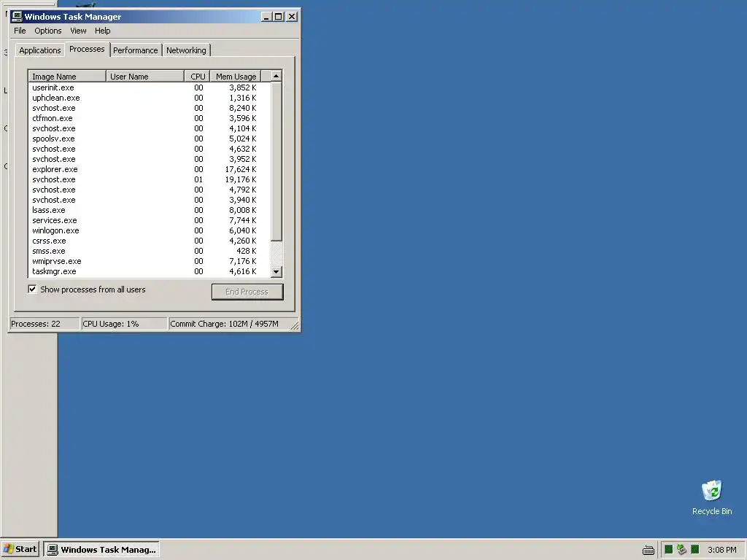Sort by CPU column header
747x560 pixels.
(x=197, y=77)
